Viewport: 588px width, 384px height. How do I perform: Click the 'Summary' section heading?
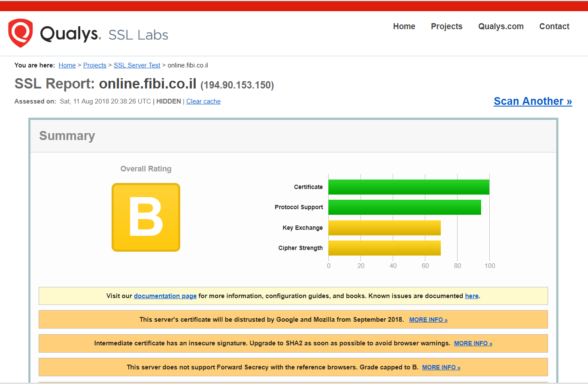click(67, 136)
